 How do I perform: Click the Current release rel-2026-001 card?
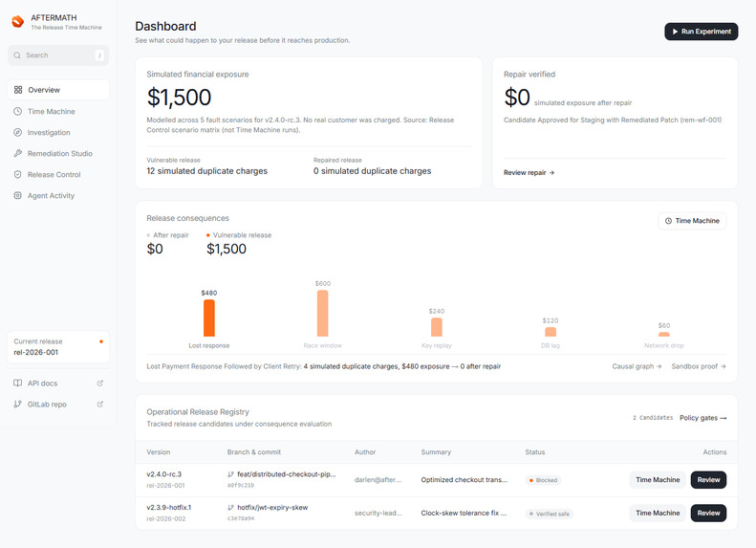coord(58,347)
